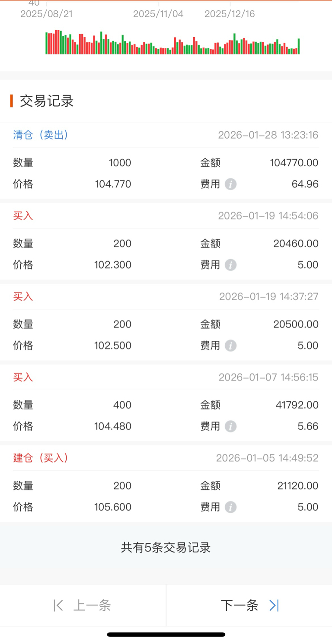
Task: Open fee info icon beside 5.66 fee
Action: coord(230,427)
